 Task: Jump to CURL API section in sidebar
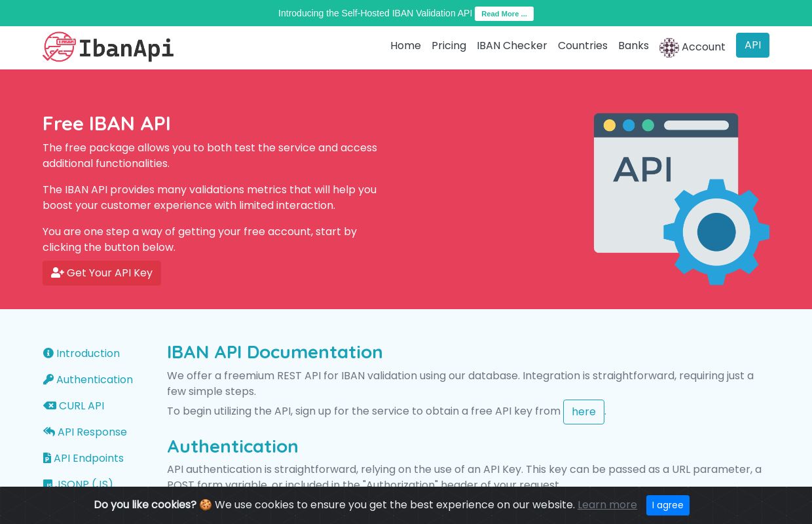click(73, 405)
